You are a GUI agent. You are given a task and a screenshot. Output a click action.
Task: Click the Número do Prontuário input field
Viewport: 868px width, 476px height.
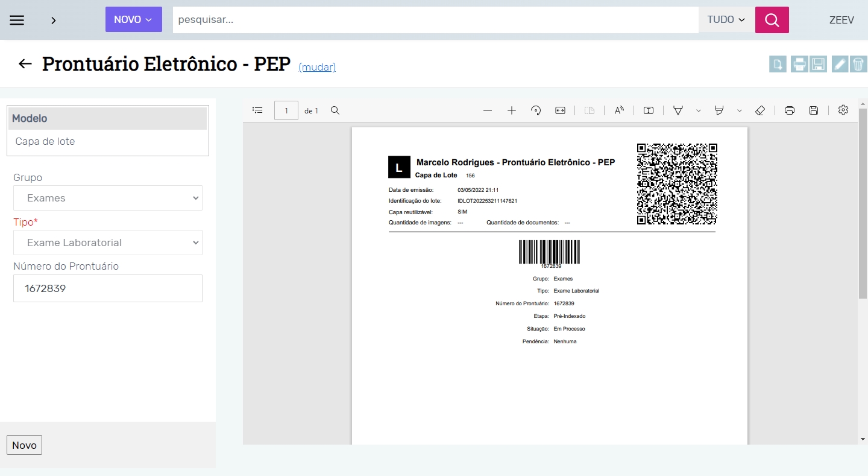[x=108, y=288]
